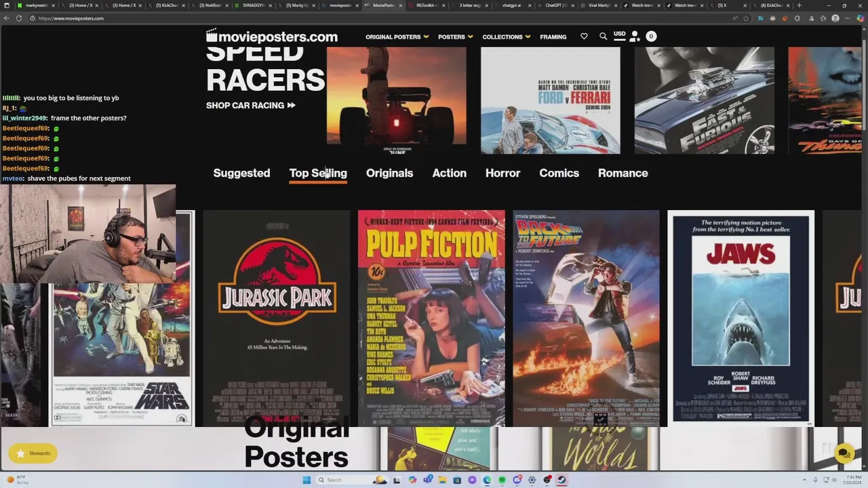Select the Suggested category tab
868x488 pixels.
click(x=241, y=173)
